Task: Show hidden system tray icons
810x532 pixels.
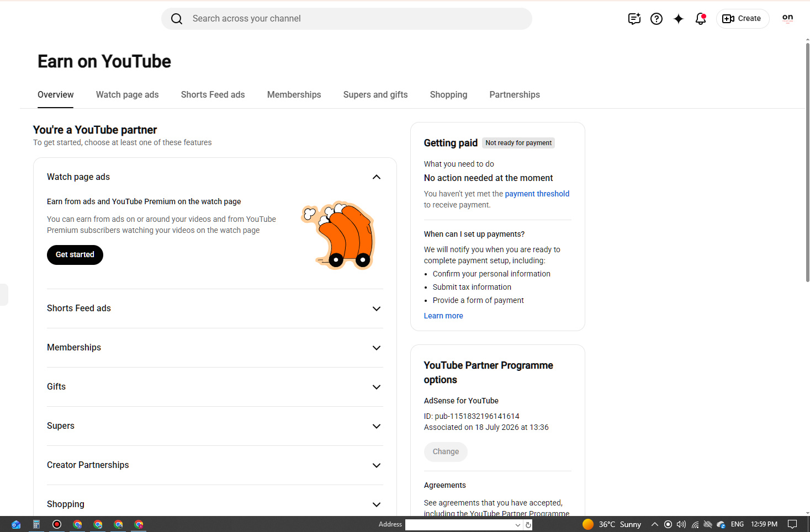Action: click(654, 524)
